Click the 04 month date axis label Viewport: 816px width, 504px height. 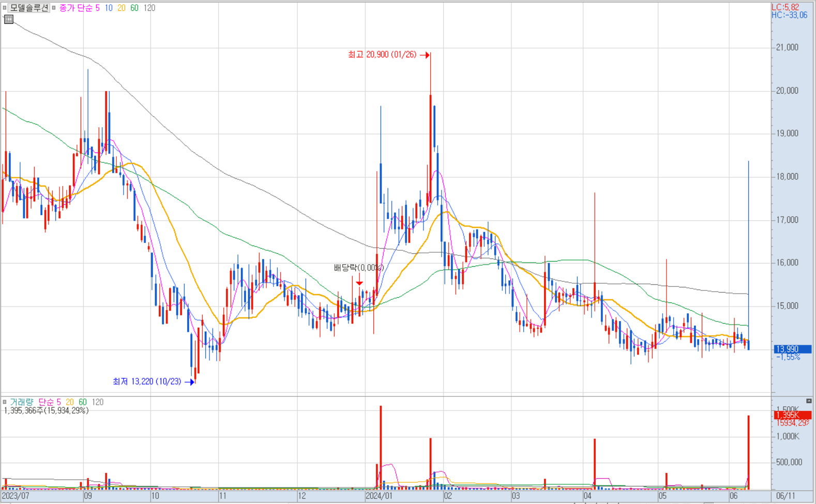coord(587,496)
